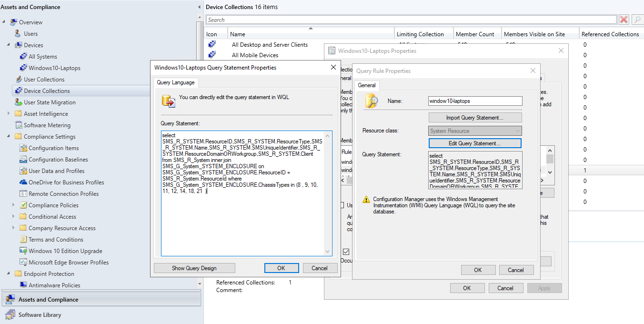Select the All Systems collection icon
The image size is (644, 324).
[23, 56]
